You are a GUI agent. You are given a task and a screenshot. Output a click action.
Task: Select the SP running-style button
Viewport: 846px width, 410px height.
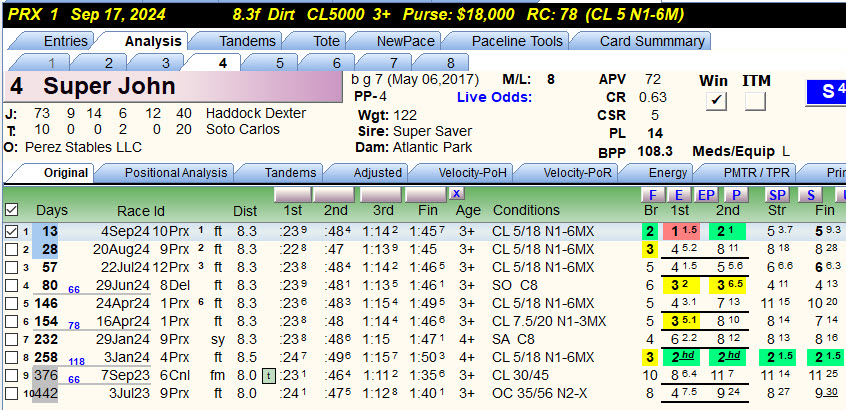click(x=777, y=195)
